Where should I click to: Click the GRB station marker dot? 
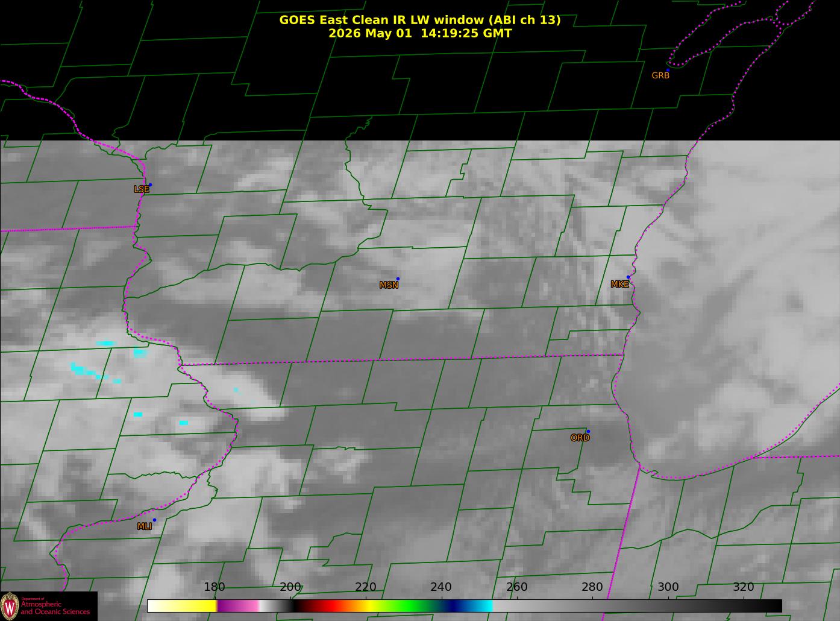pos(667,70)
